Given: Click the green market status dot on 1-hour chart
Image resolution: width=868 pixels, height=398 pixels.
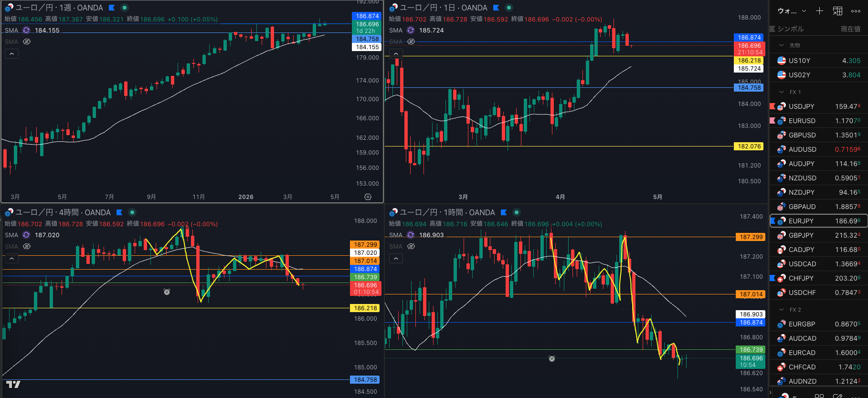Looking at the screenshot, I should click(517, 212).
